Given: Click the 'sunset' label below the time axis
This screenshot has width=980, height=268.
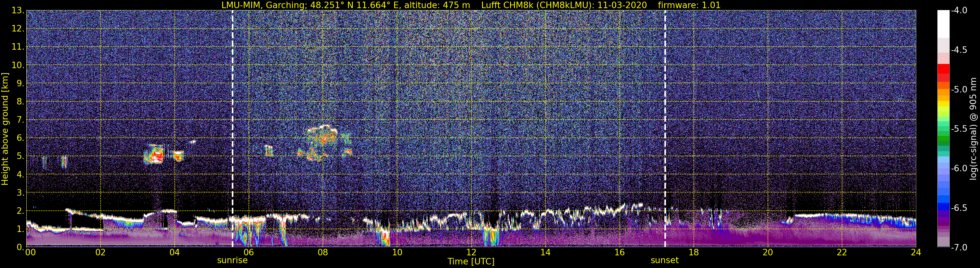Looking at the screenshot, I should (x=665, y=261).
